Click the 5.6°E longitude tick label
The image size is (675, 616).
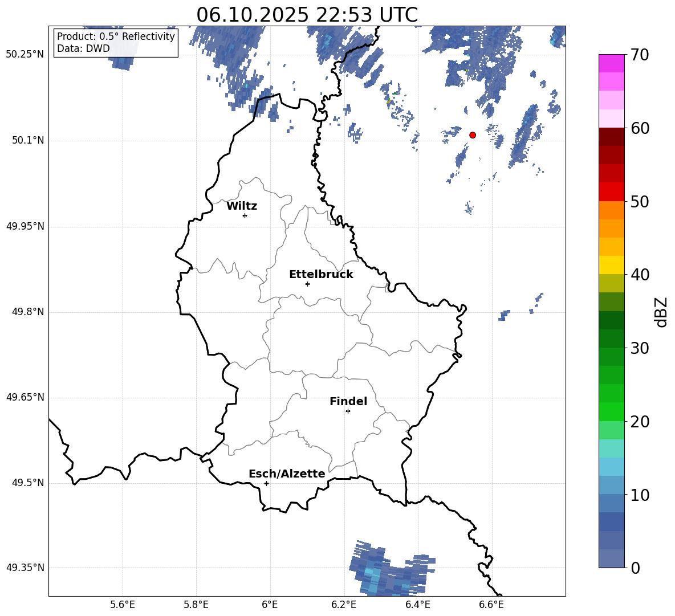click(x=122, y=605)
